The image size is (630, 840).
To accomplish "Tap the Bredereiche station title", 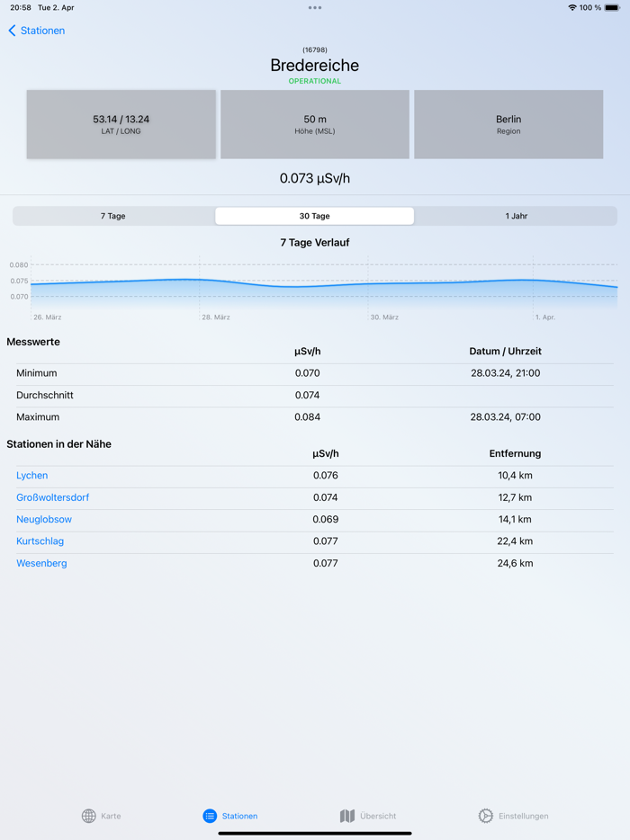I will coord(315,66).
